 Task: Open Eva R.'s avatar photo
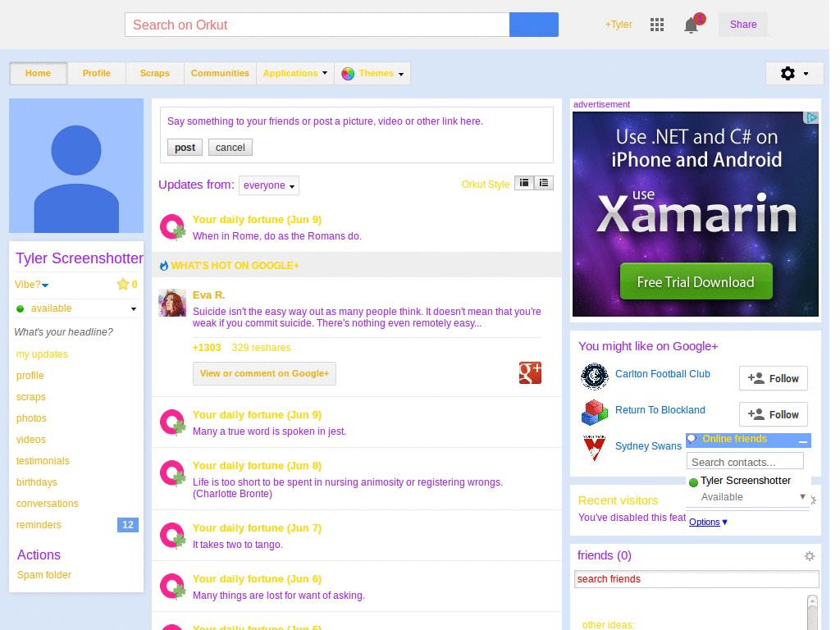172,303
